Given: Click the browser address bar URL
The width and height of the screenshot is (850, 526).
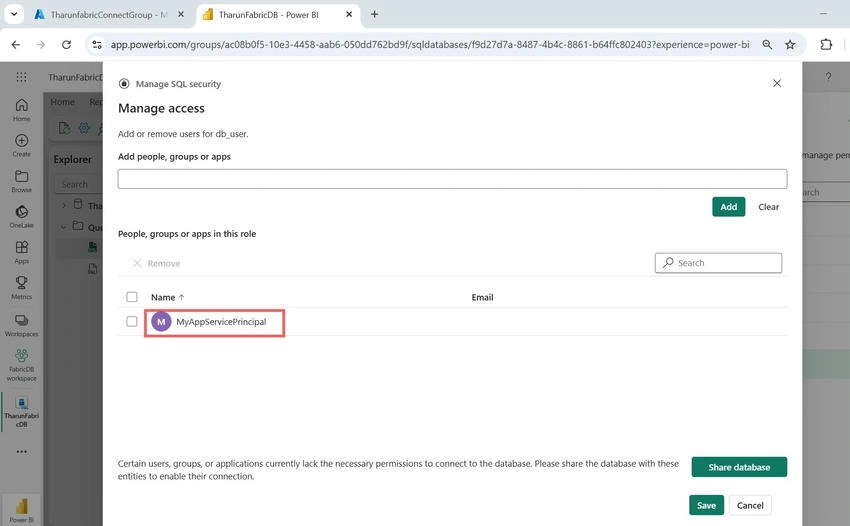Looking at the screenshot, I should (430, 44).
